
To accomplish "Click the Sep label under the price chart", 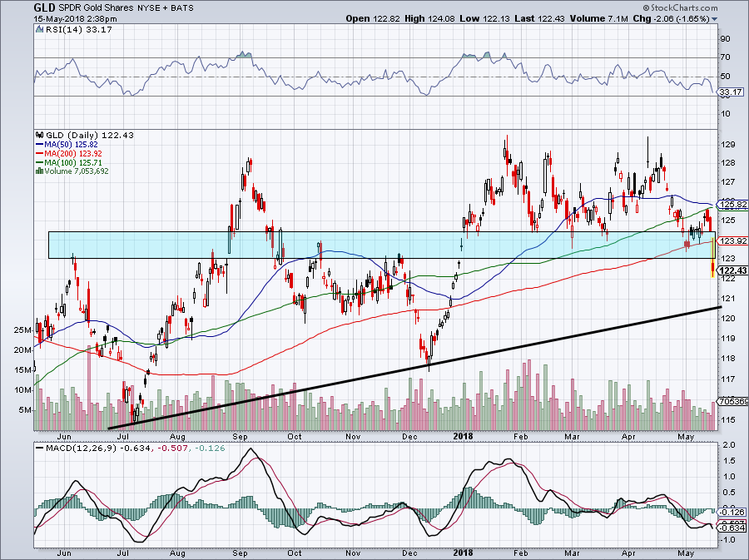I will [x=240, y=436].
